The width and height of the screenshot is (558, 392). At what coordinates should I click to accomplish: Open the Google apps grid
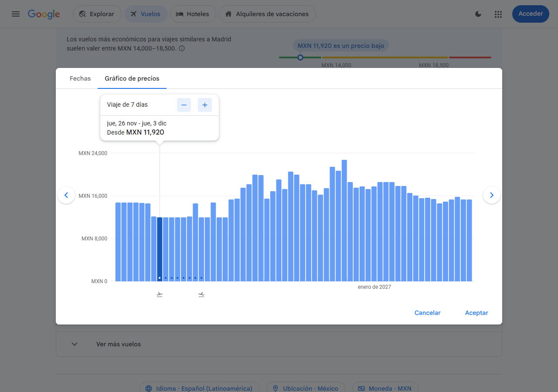[498, 14]
